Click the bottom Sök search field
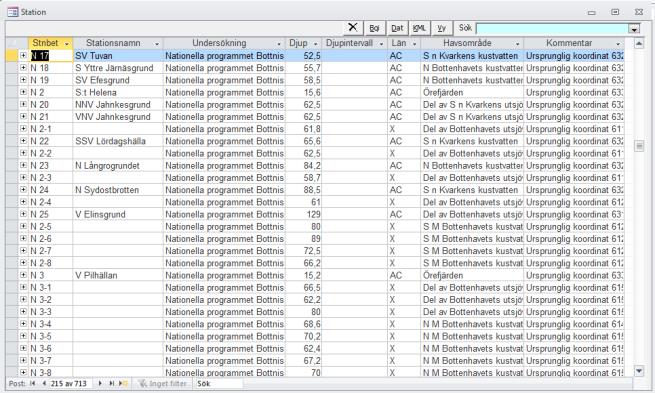The height and width of the screenshot is (393, 655). click(x=219, y=383)
